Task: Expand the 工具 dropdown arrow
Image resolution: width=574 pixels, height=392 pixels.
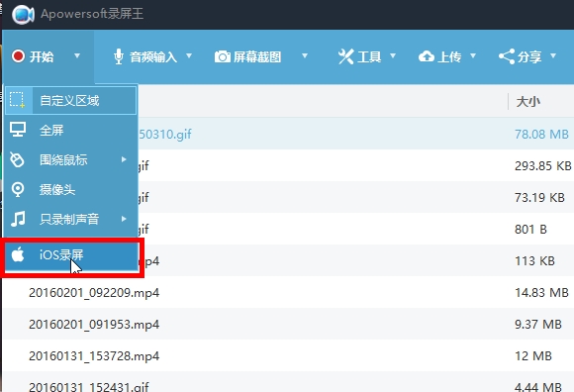Action: pos(393,56)
